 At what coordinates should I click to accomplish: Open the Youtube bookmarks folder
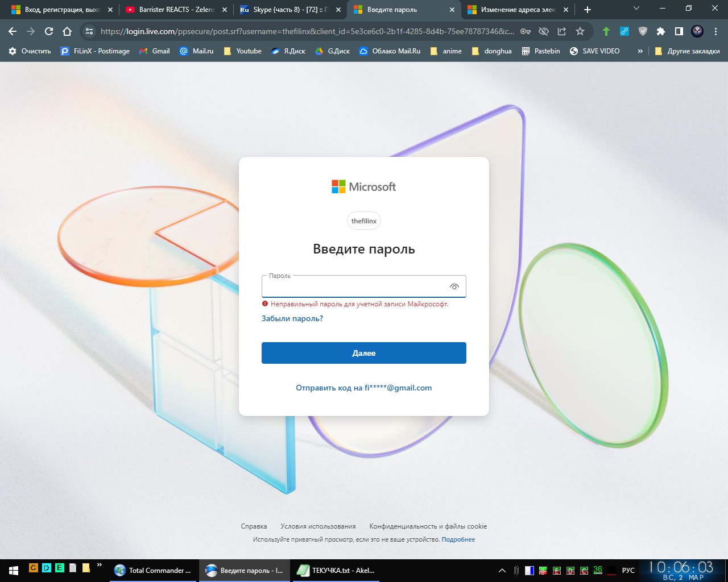pos(242,51)
